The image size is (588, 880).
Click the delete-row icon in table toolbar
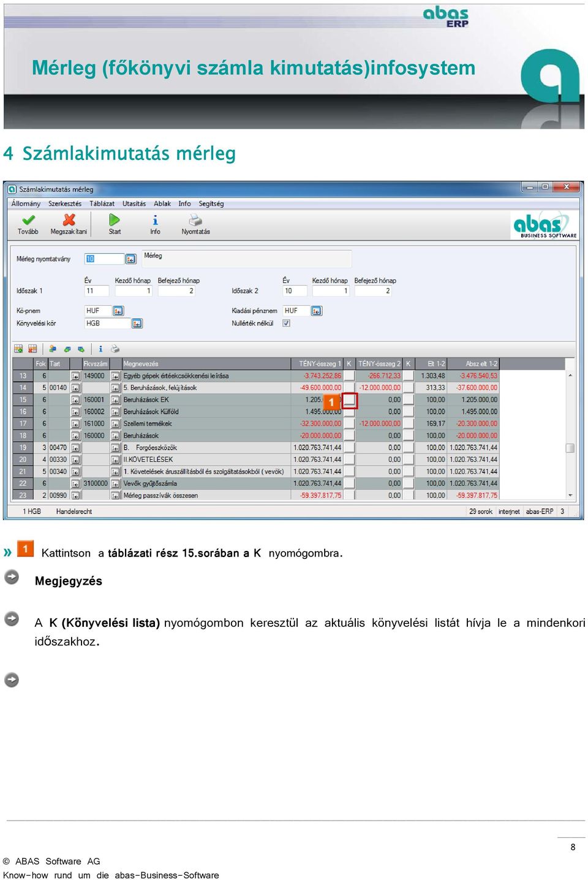coord(32,349)
